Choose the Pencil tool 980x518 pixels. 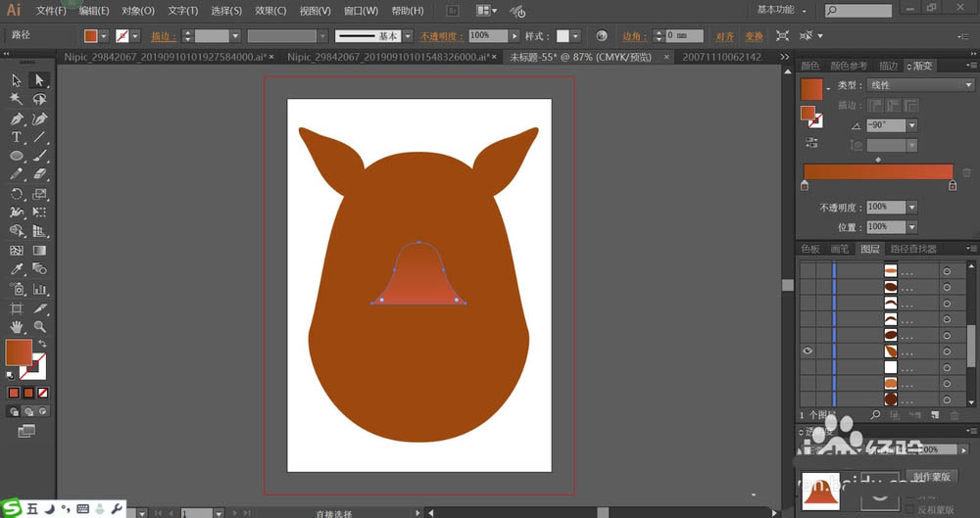point(17,174)
